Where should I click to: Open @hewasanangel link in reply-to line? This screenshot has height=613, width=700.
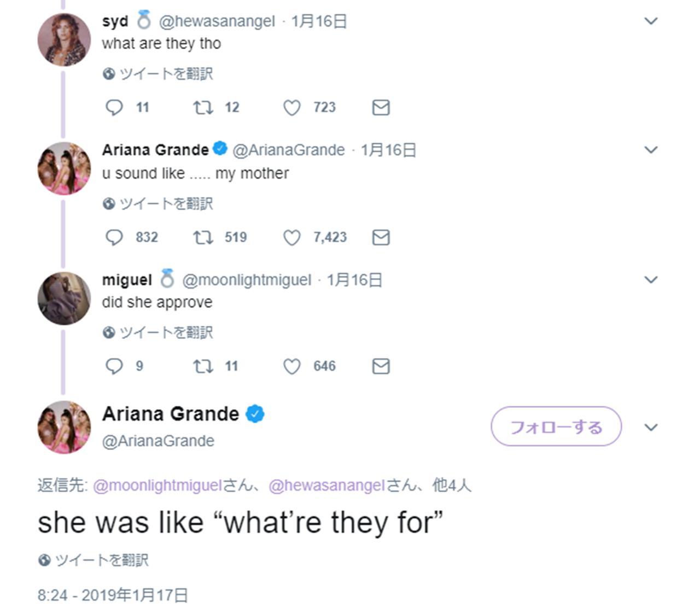pos(327,485)
